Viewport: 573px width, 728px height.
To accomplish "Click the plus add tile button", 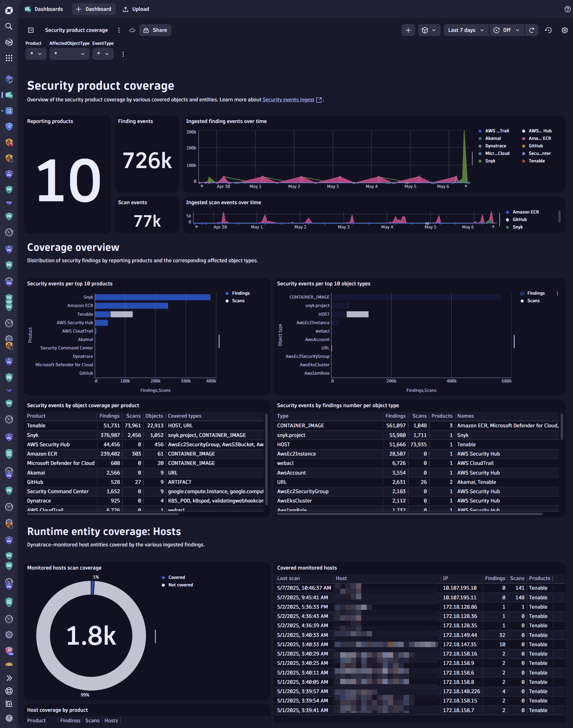I will coord(408,30).
